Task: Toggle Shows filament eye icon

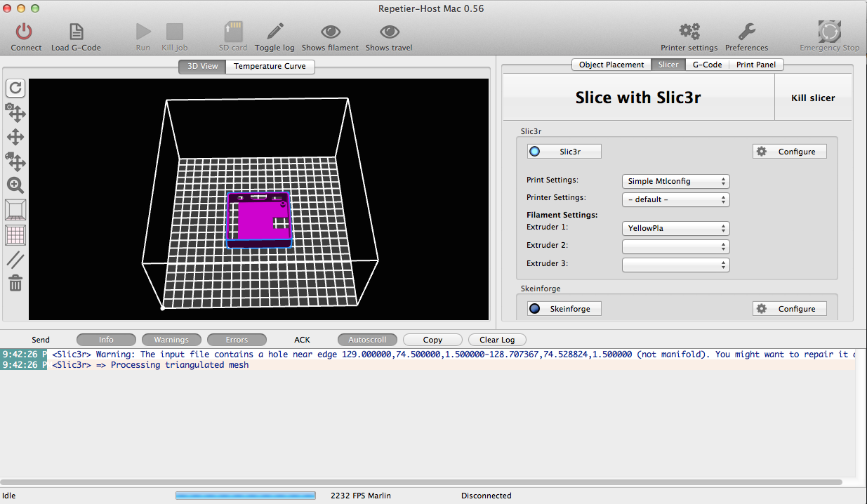Action: 330,32
